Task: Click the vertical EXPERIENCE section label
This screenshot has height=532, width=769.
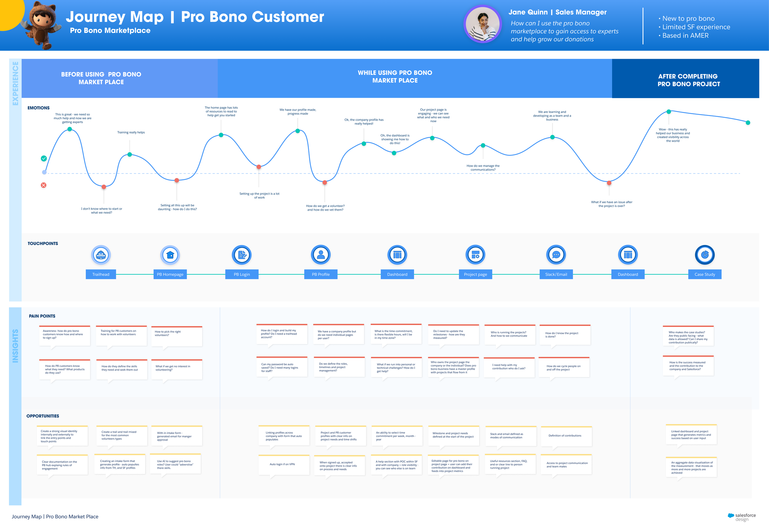Action: click(x=15, y=83)
